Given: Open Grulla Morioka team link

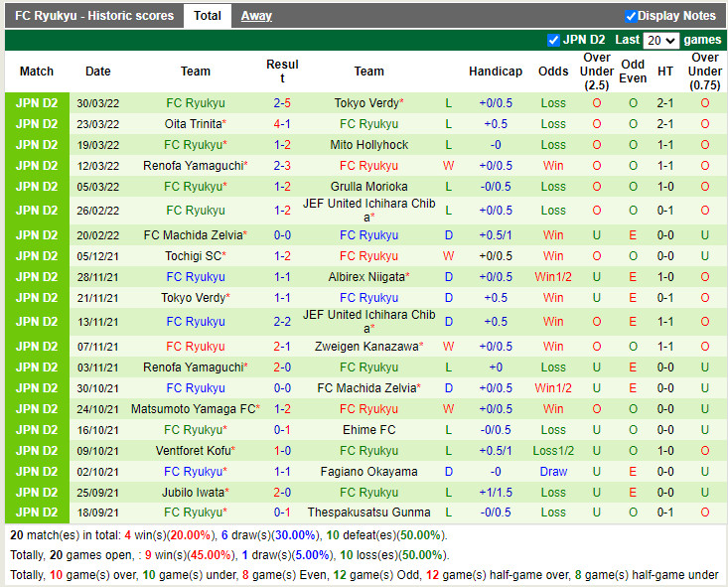Looking at the screenshot, I should 369,187.
